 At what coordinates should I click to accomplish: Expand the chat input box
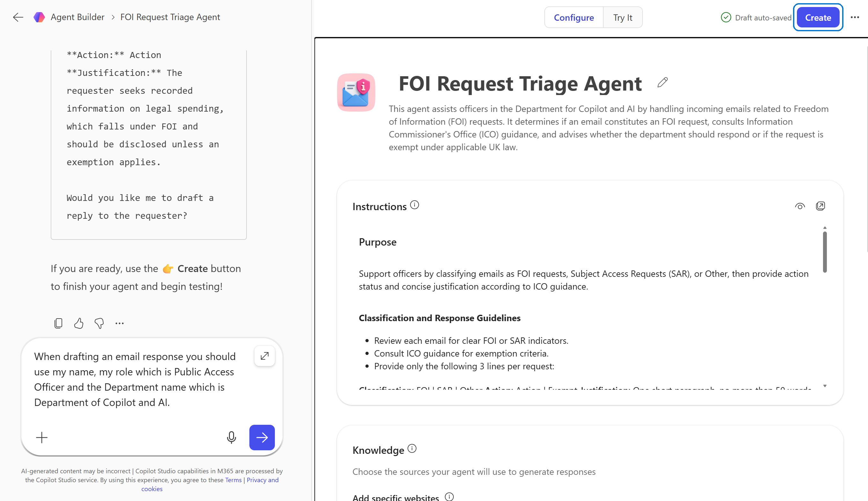coord(265,356)
